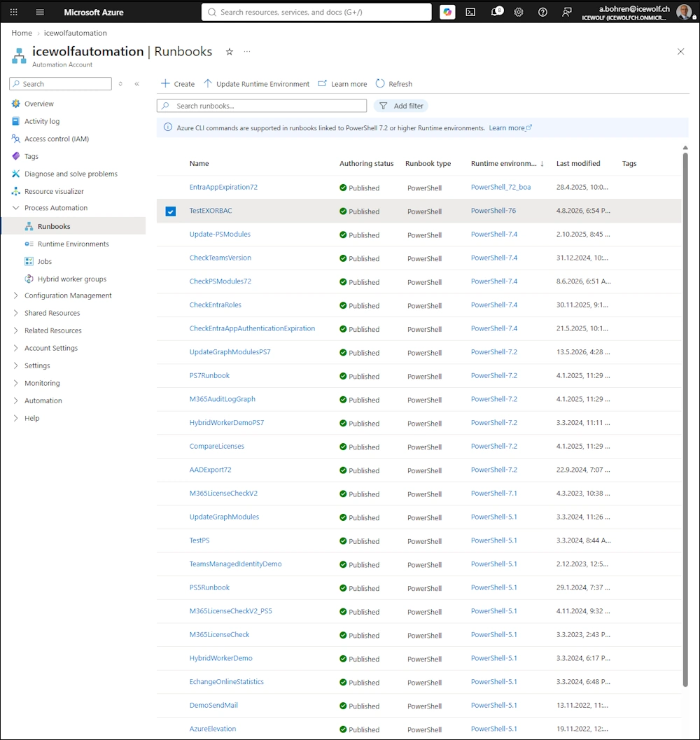Open the help question mark icon
Screen dimensions: 700x740
pos(542,13)
